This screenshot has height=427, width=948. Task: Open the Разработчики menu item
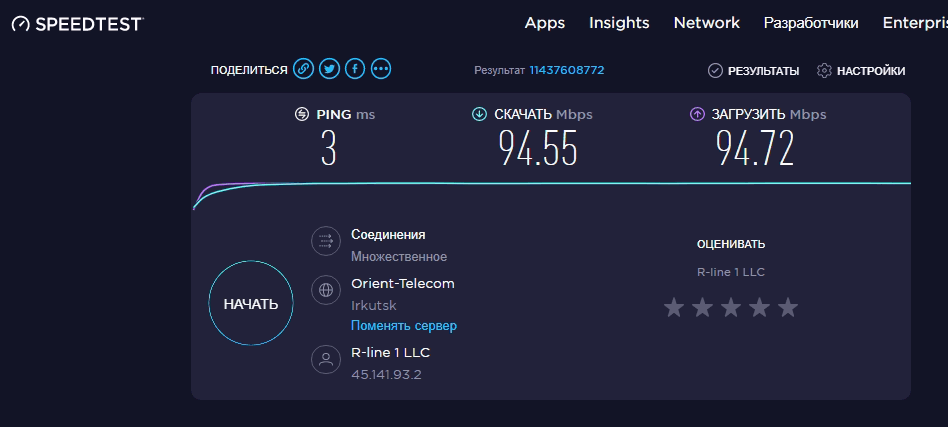(x=811, y=23)
